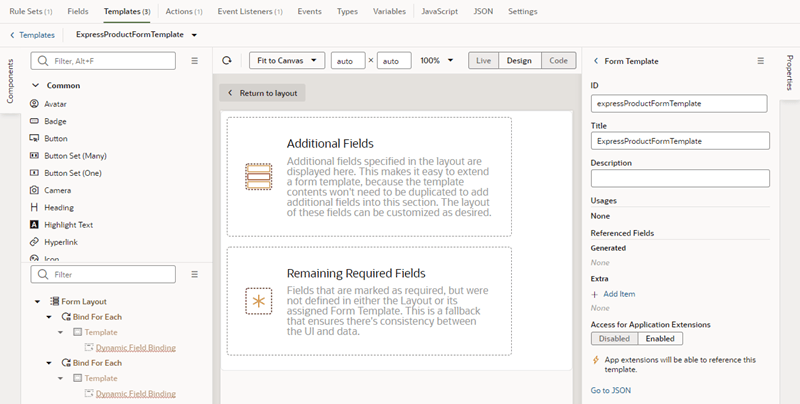Collapse the Form Layout tree node
800x404 pixels.
37,301
